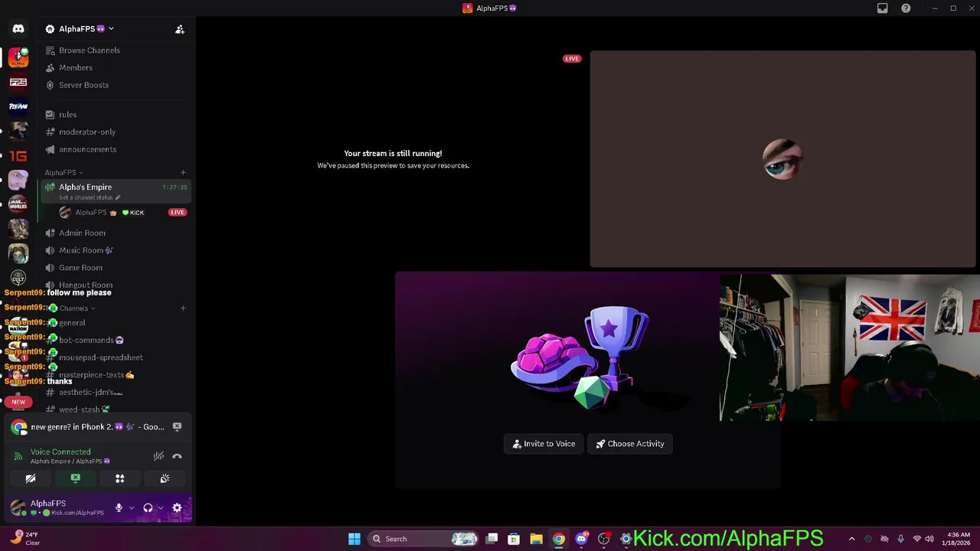Deafen with the headphones icon

(x=148, y=507)
